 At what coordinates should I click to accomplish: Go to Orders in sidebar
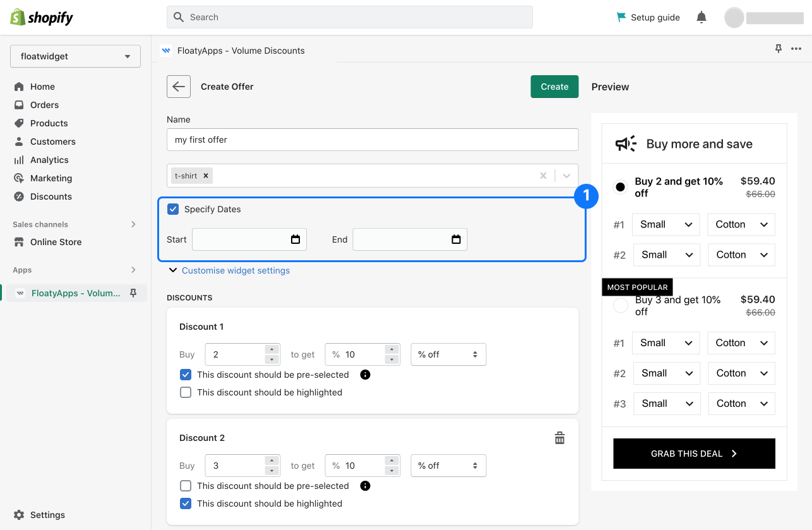pos(44,105)
